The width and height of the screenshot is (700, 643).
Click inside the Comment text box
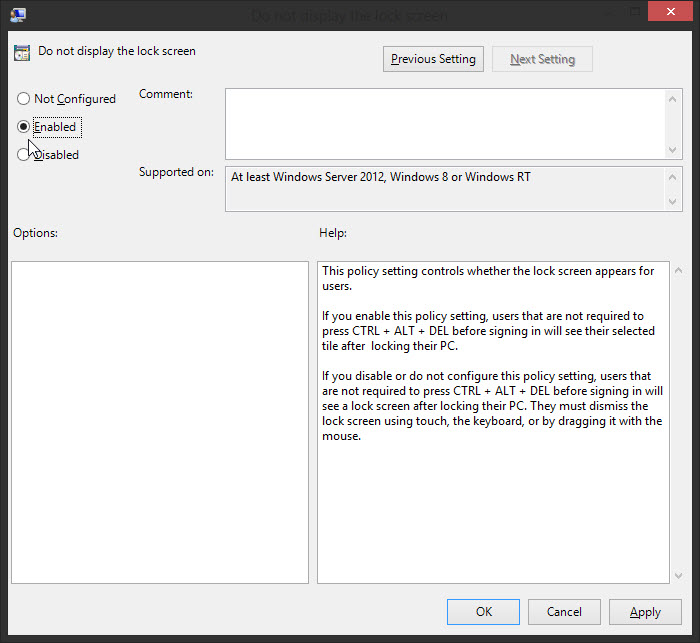pos(445,124)
